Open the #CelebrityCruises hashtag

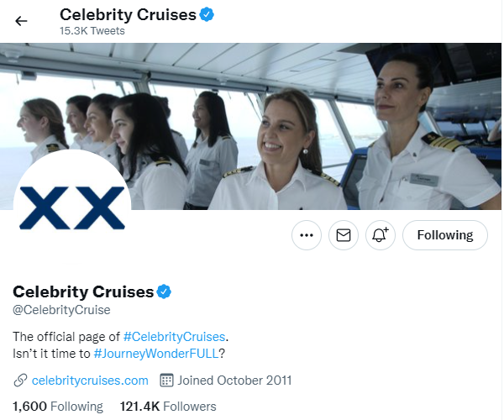(175, 336)
